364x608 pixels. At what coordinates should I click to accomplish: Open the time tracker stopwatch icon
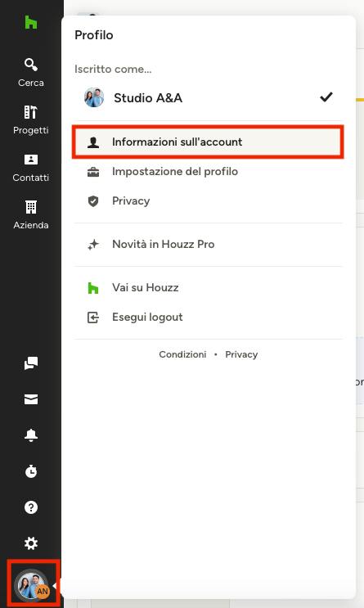point(31,471)
